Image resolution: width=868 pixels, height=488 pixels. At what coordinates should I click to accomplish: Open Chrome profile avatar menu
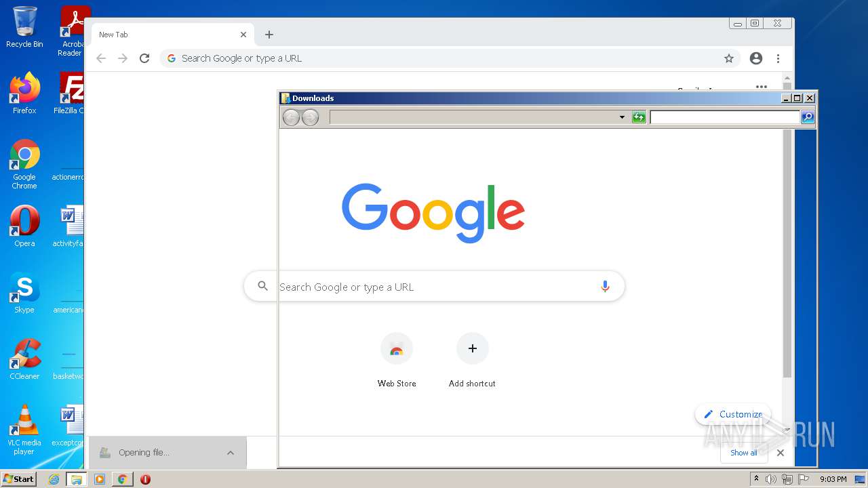point(756,58)
